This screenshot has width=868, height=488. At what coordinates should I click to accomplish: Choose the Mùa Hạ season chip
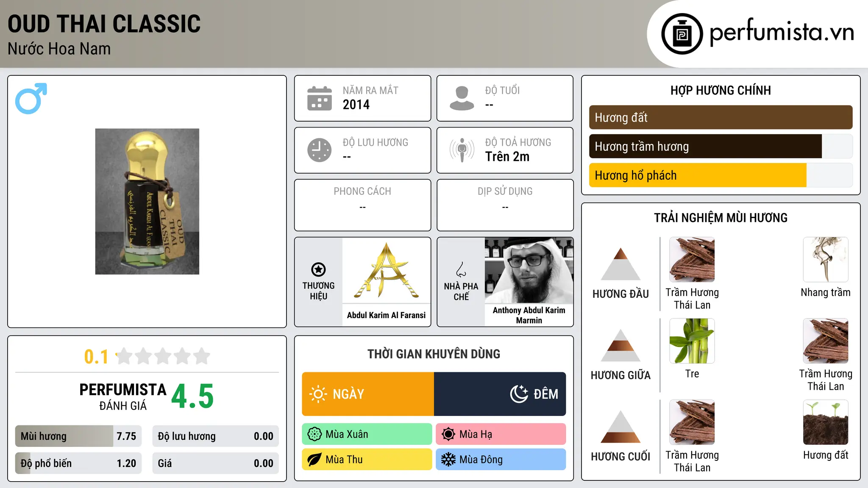pyautogui.click(x=501, y=434)
